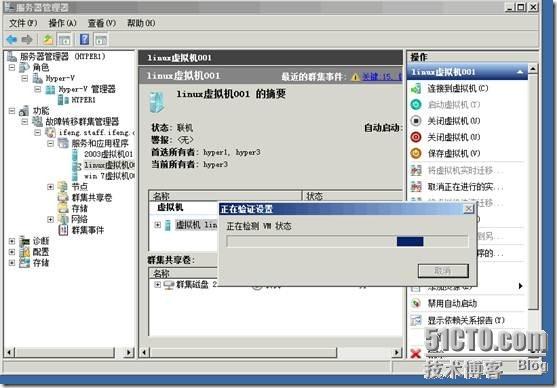Click the Forward arrow toolbar icon
The width and height of the screenshot is (557, 388).
click(x=27, y=39)
